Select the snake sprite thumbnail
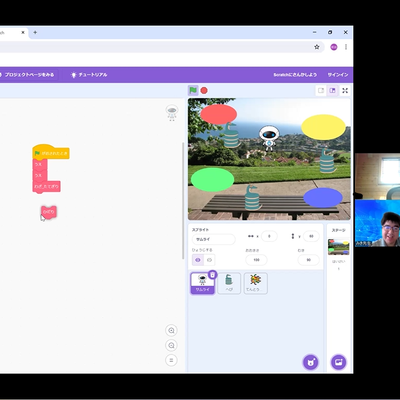The image size is (400, 400). coord(229,283)
